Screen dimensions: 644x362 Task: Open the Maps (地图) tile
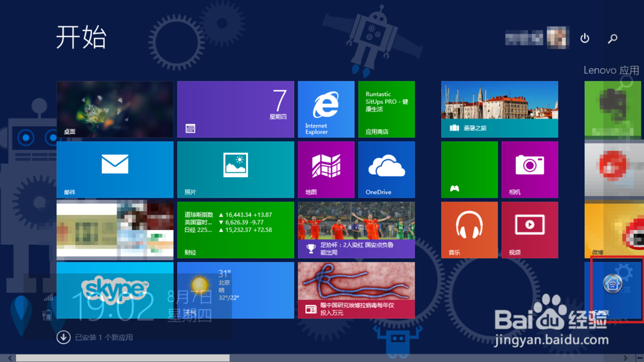click(x=326, y=169)
